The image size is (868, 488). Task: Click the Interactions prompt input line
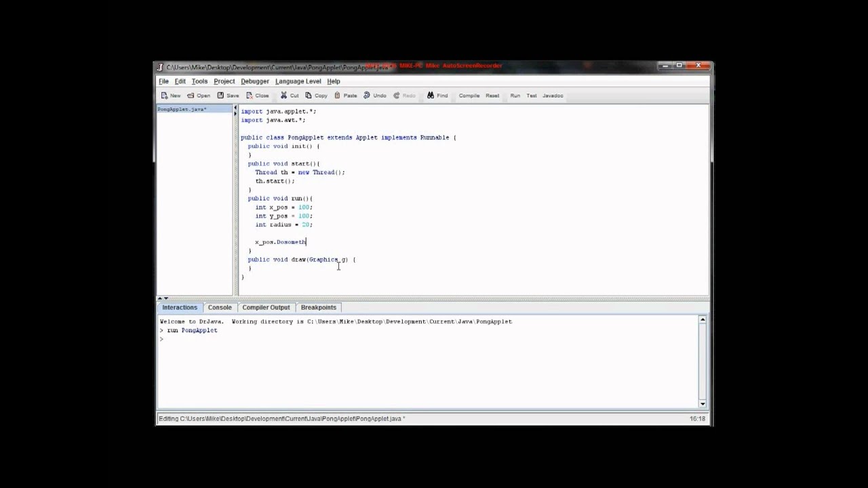point(428,339)
